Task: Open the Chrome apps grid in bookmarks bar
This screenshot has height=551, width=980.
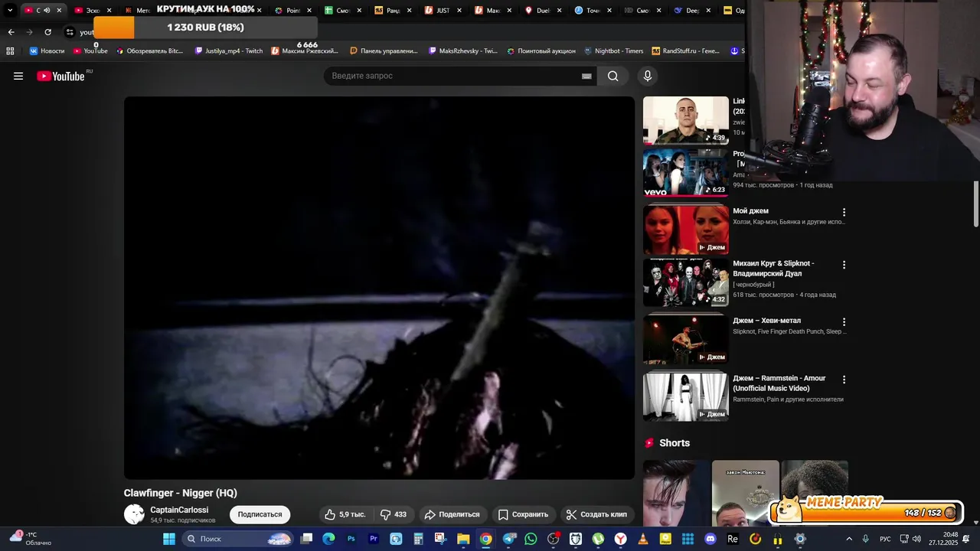Action: pos(10,51)
